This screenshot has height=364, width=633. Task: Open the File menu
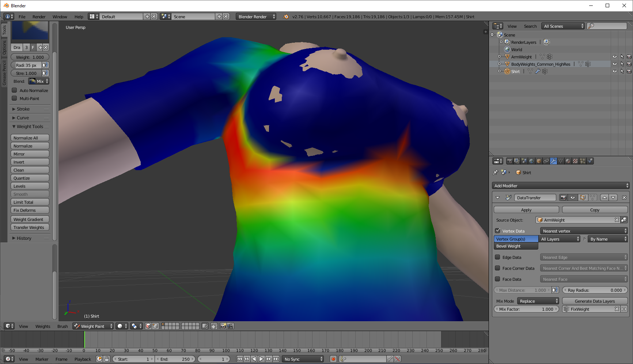[x=22, y=16]
